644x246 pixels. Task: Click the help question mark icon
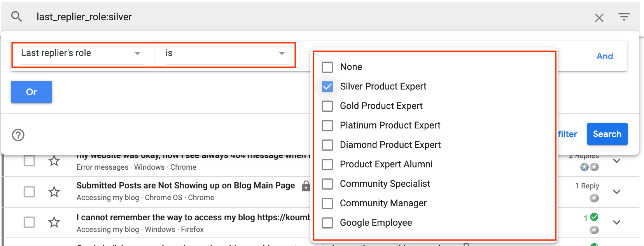tap(18, 135)
